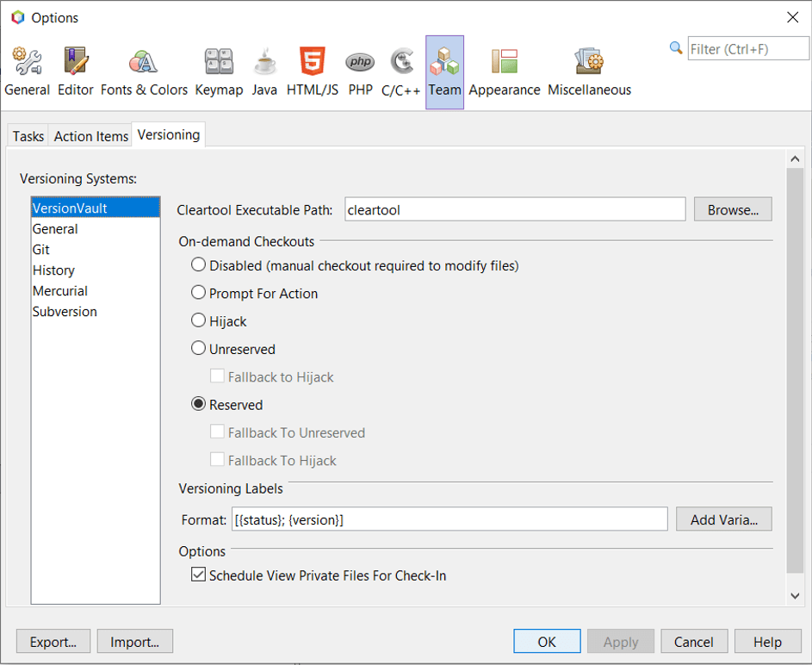Image resolution: width=812 pixels, height=665 pixels.
Task: Click Browse for cleartool executable
Action: point(733,210)
